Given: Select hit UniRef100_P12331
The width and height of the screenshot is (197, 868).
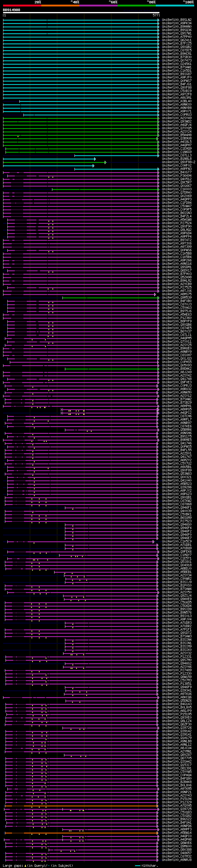Looking at the screenshot, I should (177, 656).
